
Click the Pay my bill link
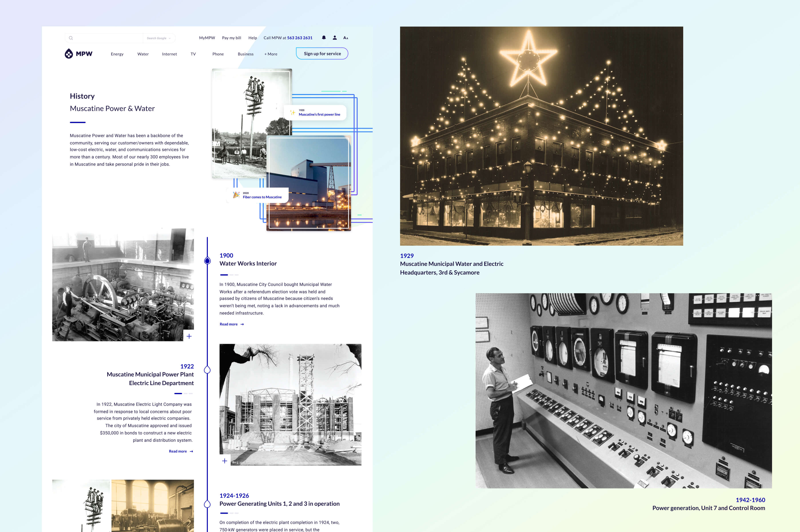tap(232, 38)
